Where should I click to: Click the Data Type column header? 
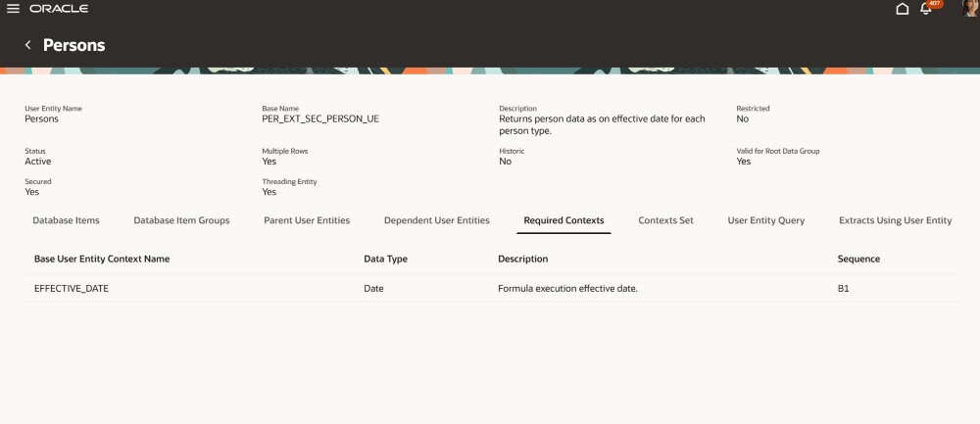pyautogui.click(x=385, y=259)
